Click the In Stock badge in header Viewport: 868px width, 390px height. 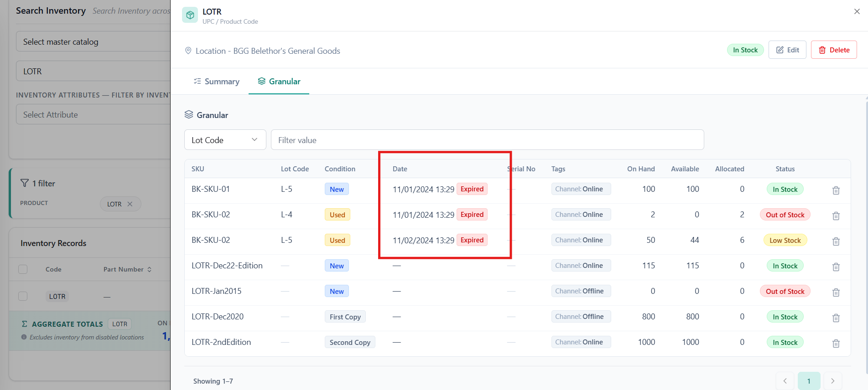tap(745, 50)
